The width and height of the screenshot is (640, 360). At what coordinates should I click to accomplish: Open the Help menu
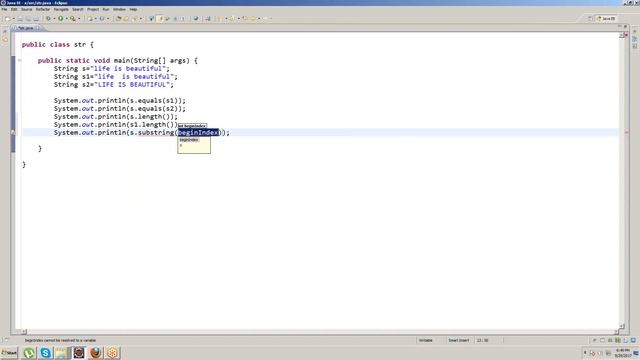click(x=133, y=9)
